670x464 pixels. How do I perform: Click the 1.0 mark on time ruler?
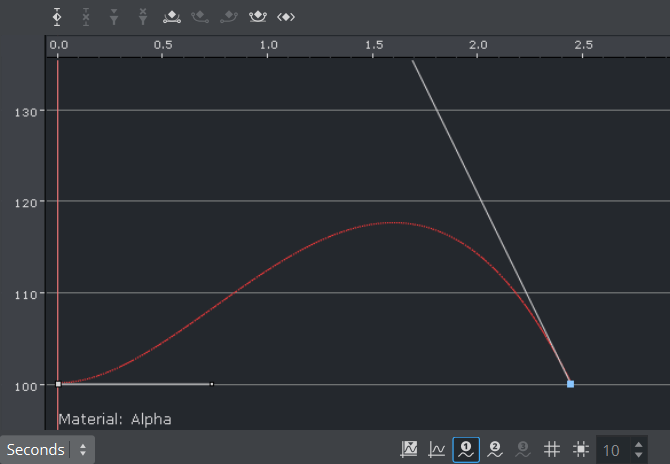click(268, 46)
